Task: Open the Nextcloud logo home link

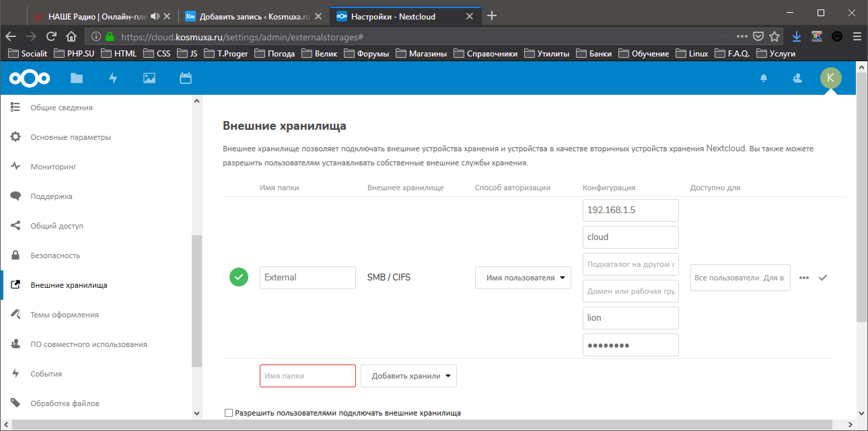Action: [x=29, y=78]
